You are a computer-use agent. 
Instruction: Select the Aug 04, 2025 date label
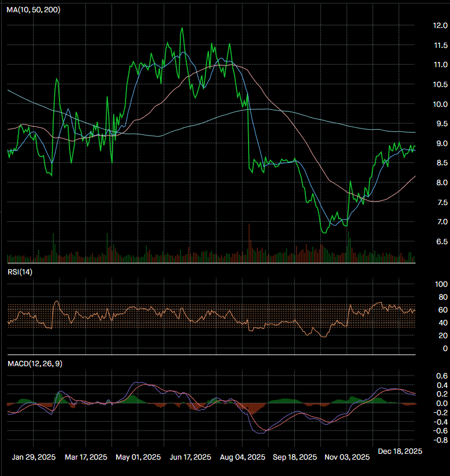pyautogui.click(x=242, y=457)
